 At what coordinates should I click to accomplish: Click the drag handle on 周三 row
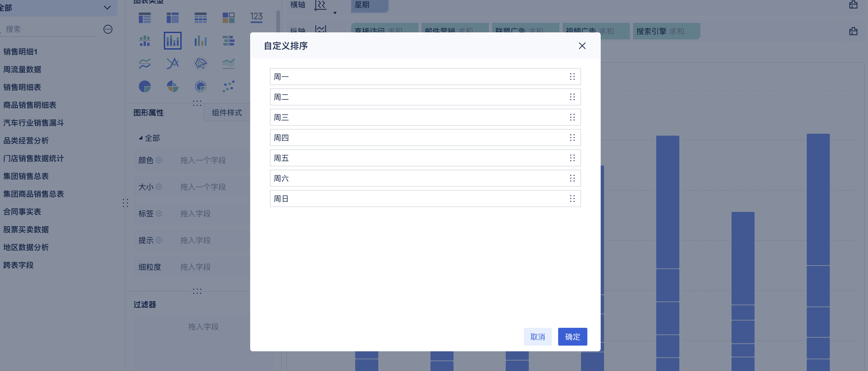pos(572,117)
